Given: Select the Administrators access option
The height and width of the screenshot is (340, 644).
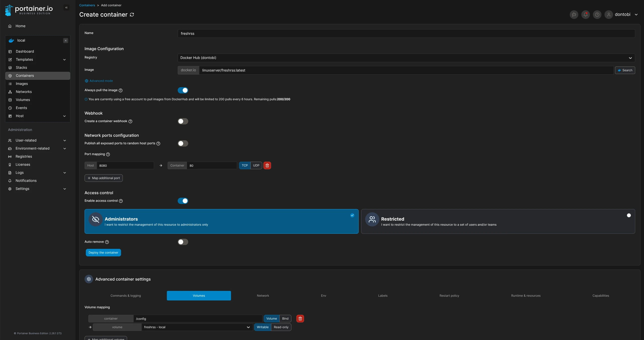Looking at the screenshot, I should [221, 221].
